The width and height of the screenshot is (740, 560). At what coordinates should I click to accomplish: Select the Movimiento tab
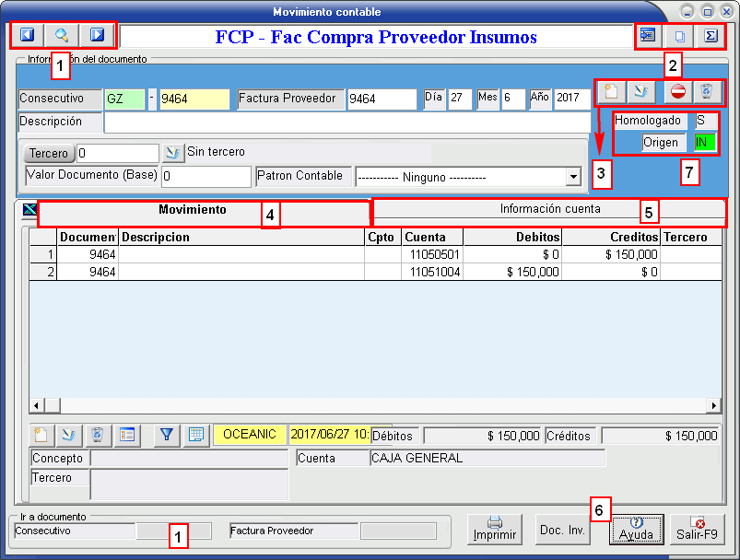[x=192, y=211]
